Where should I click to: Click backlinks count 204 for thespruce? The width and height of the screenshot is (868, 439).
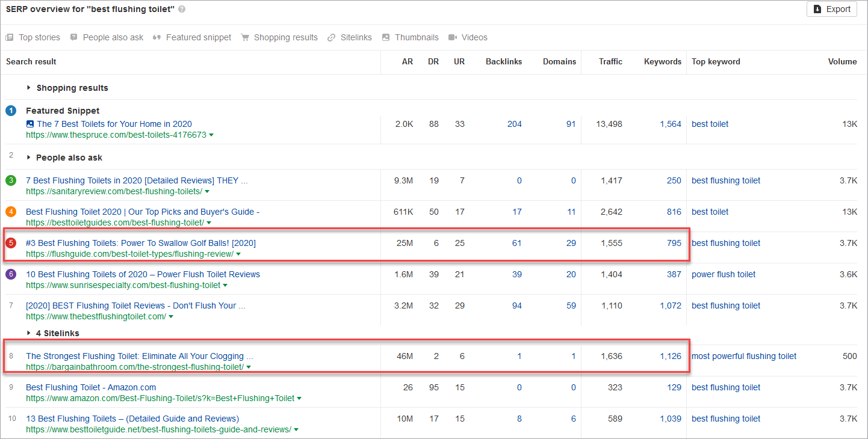click(514, 124)
